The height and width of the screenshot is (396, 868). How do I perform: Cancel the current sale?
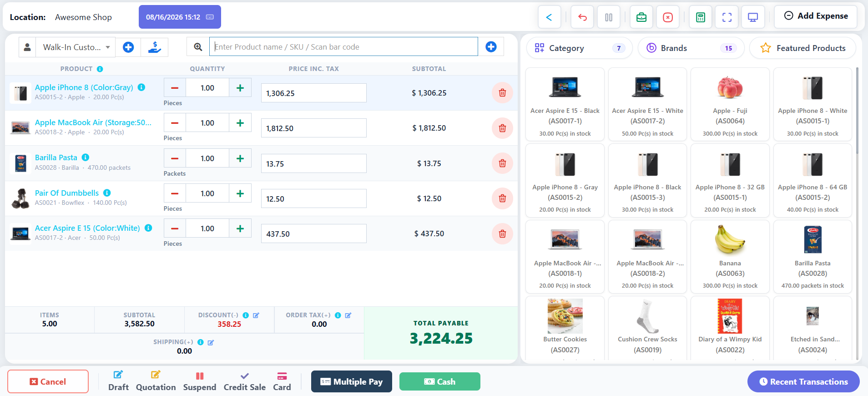pyautogui.click(x=48, y=381)
